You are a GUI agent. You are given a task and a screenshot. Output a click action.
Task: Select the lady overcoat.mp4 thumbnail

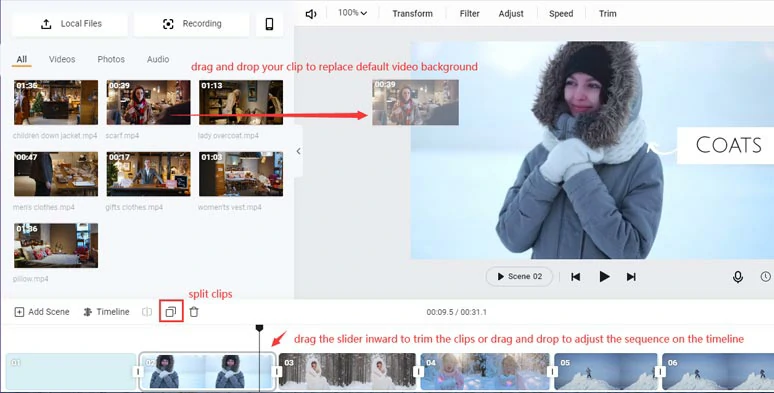pos(241,102)
